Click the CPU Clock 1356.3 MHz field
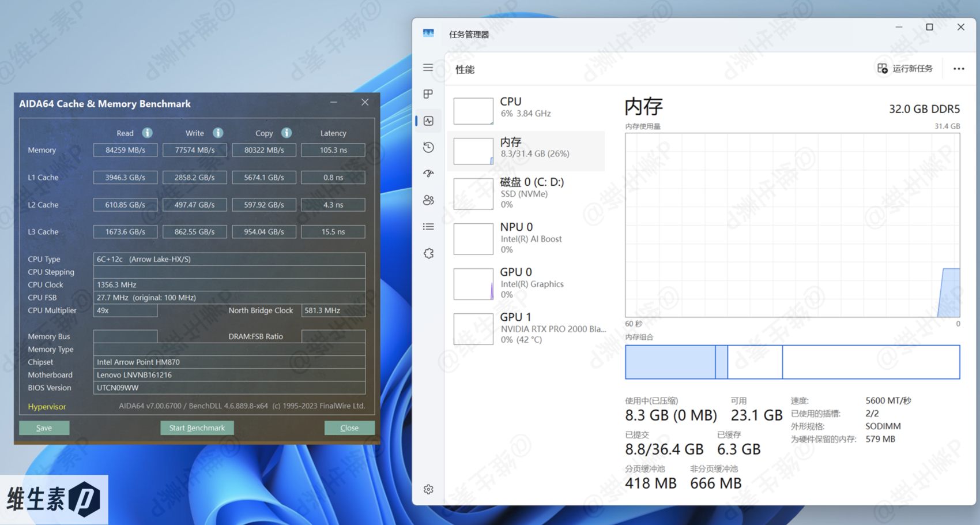980x525 pixels. tap(229, 284)
